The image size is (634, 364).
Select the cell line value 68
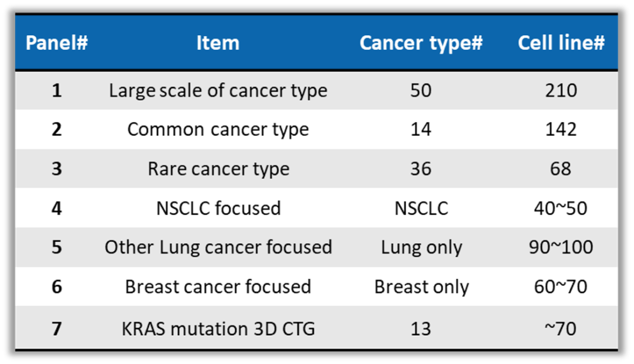pos(561,169)
